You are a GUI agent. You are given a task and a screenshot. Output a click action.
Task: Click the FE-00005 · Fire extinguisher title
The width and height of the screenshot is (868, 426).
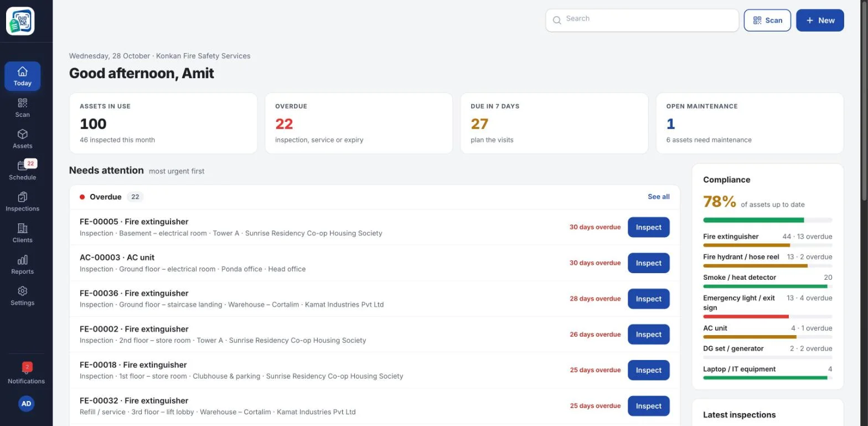pyautogui.click(x=134, y=222)
